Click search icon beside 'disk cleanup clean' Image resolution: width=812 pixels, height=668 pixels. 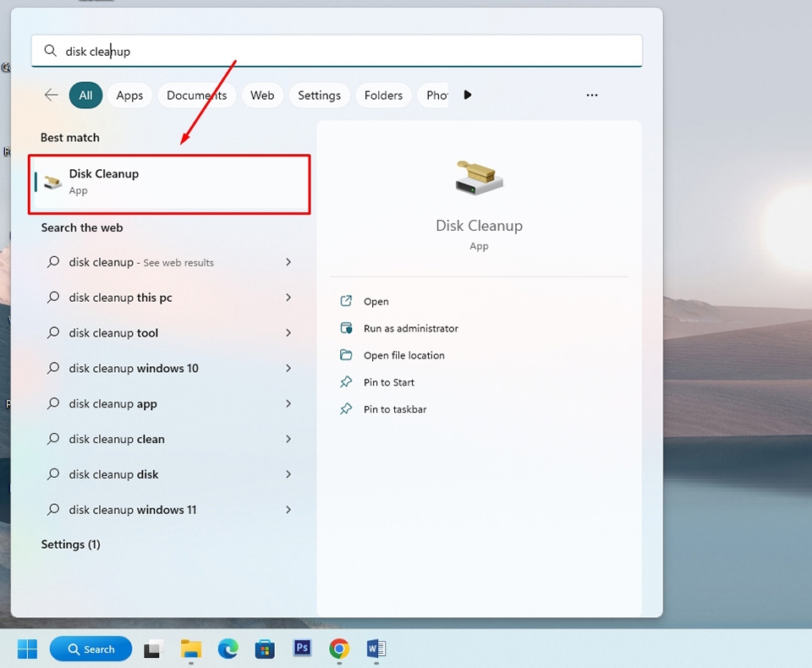tap(53, 439)
